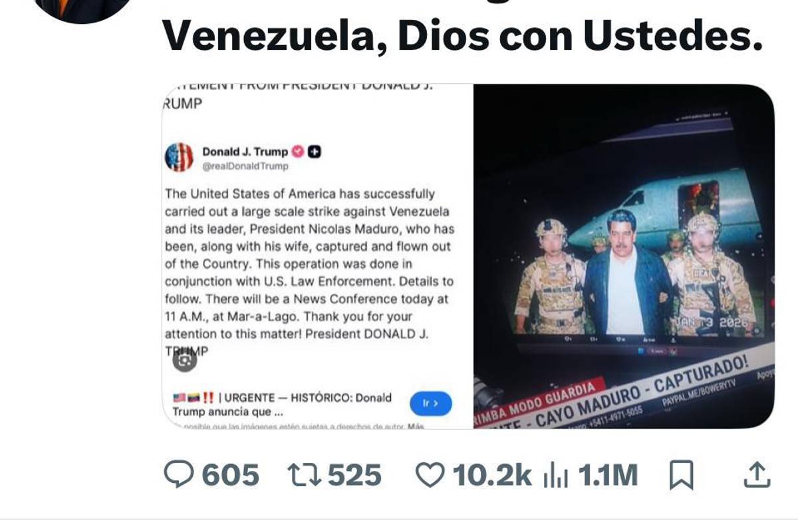Open the @realDonaldTrump handle

[x=245, y=166]
